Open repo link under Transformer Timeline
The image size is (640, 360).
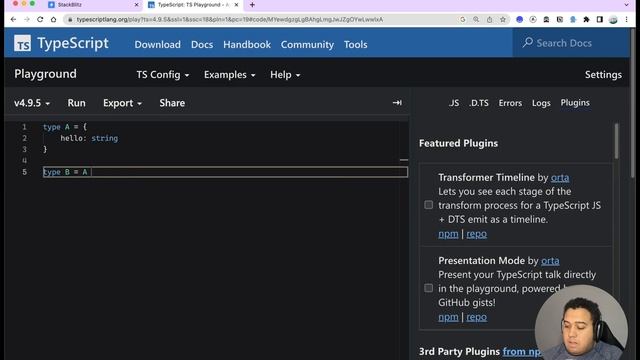pos(476,234)
